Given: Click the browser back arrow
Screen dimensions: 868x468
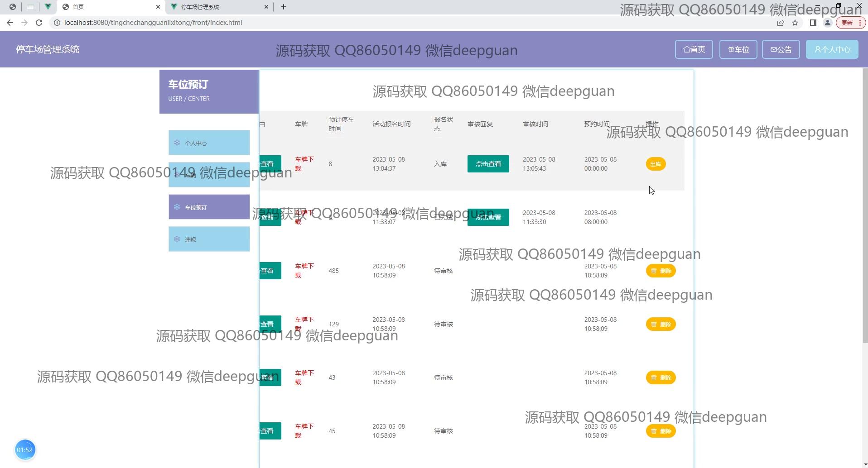Looking at the screenshot, I should pos(10,23).
